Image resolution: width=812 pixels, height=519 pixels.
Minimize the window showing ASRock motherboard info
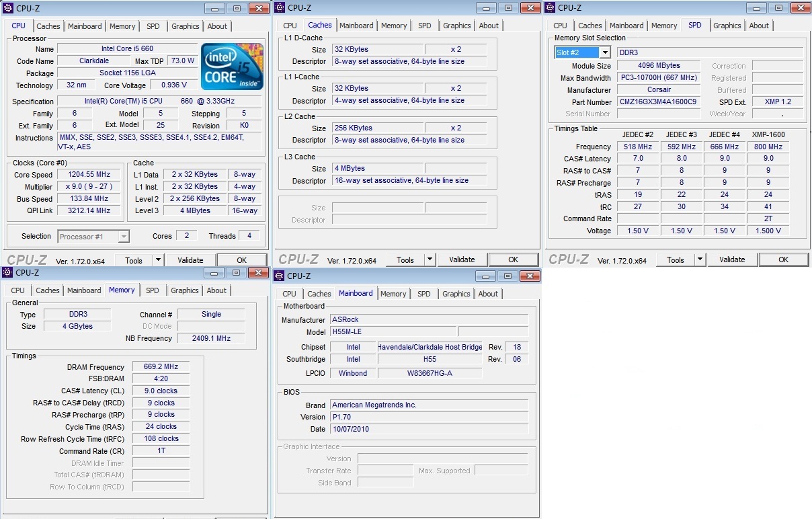click(485, 276)
